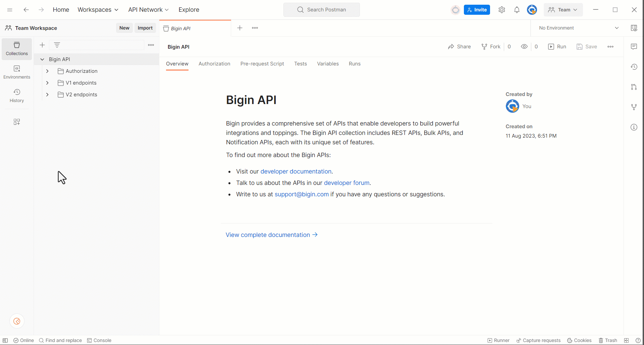The height and width of the screenshot is (345, 644).
Task: Toggle the sidebar from status bar
Action: point(5,340)
